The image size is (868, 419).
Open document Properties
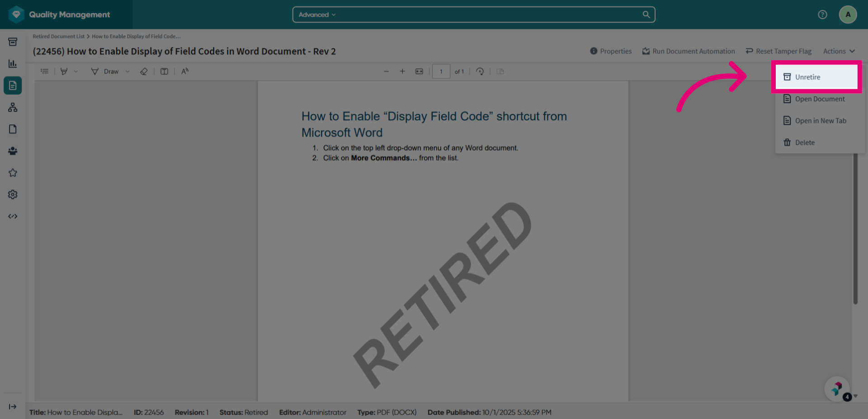(611, 51)
